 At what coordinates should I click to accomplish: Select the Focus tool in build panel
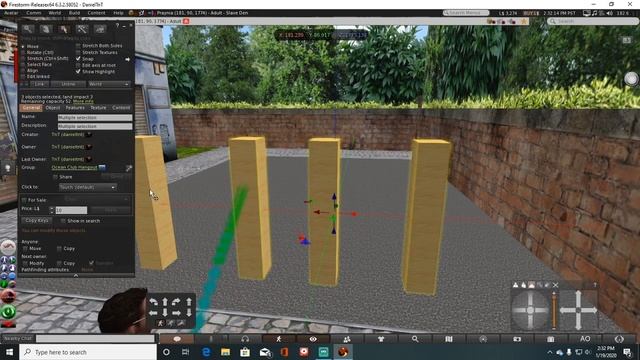28,29
